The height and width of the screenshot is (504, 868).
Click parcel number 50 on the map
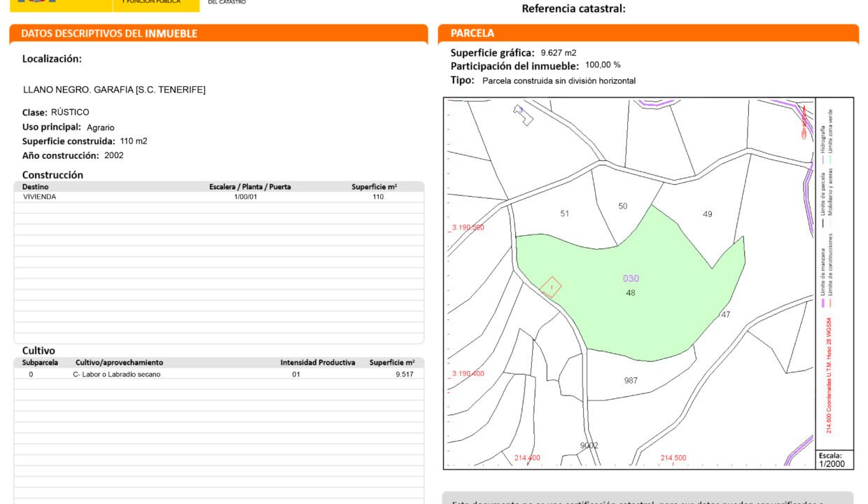point(623,206)
